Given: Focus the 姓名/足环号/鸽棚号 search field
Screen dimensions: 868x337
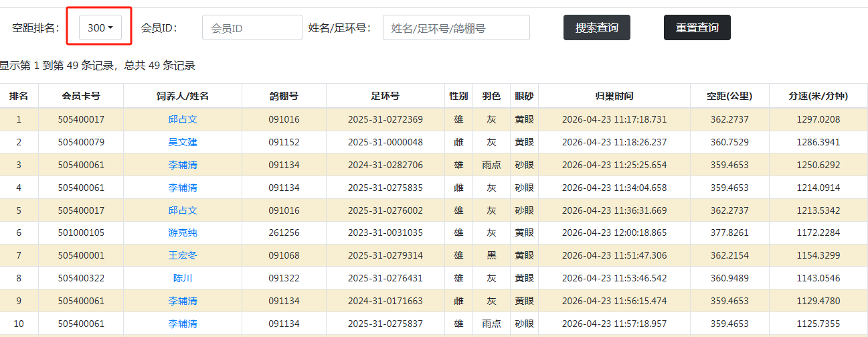Looking at the screenshot, I should coord(456,28).
